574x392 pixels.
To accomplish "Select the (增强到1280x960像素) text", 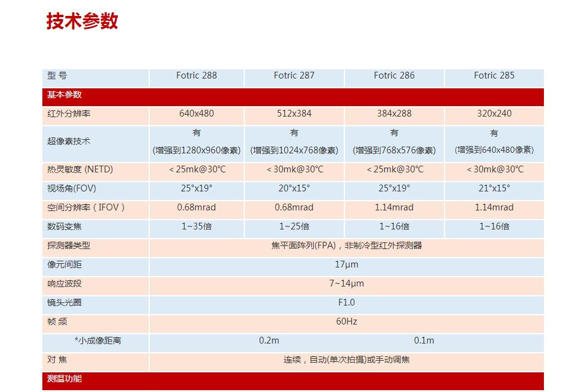I will pyautogui.click(x=196, y=150).
